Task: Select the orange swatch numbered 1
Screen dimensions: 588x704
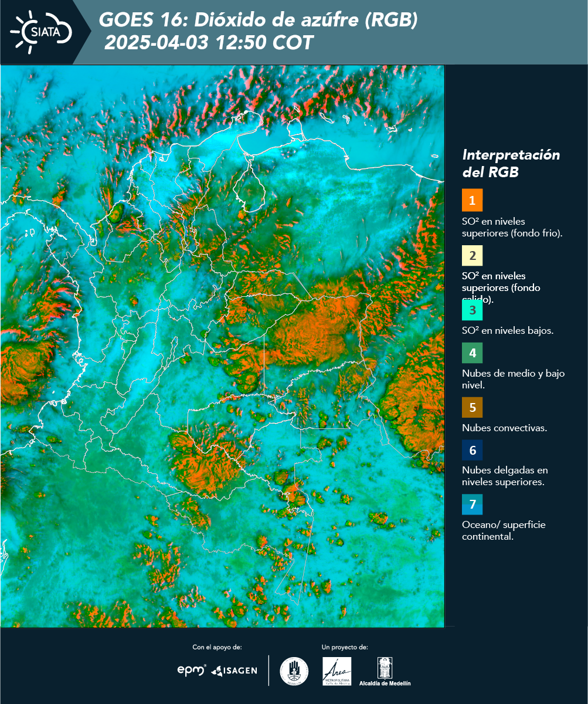Action: pos(472,200)
